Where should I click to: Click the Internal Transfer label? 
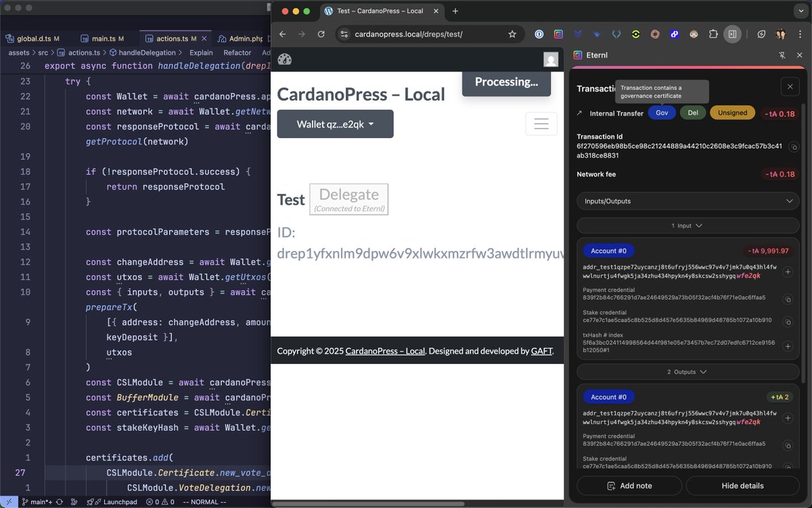(616, 113)
